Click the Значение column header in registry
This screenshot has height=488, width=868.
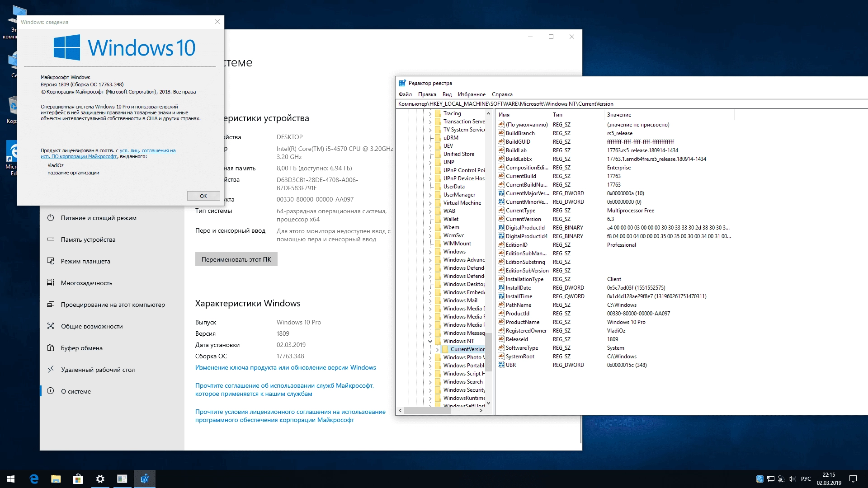click(x=669, y=115)
